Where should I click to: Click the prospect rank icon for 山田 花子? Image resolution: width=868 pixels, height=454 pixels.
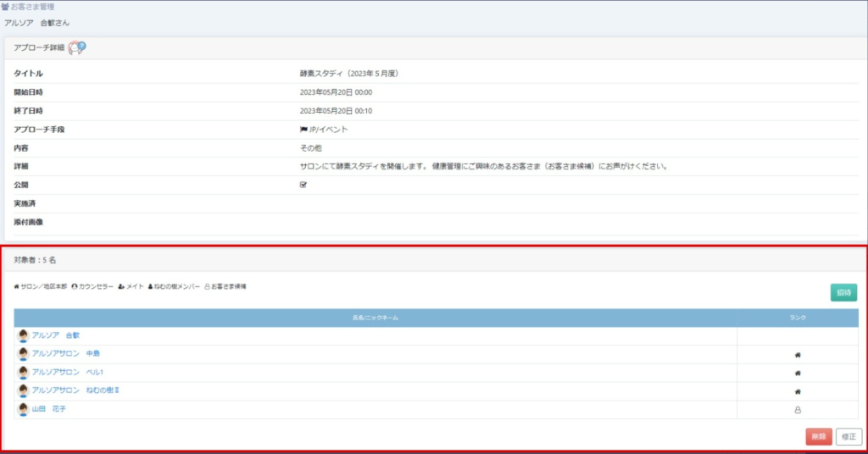coord(798,410)
